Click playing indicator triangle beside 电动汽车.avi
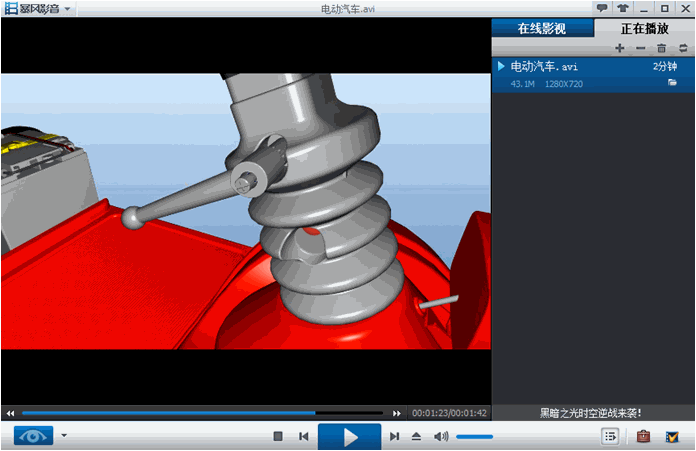 [501, 67]
